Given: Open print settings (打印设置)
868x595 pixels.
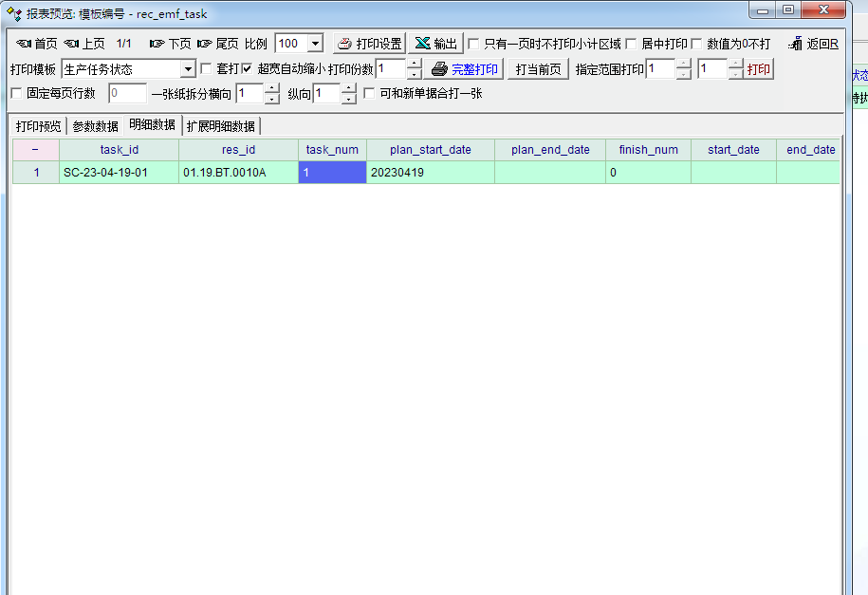Looking at the screenshot, I should (x=369, y=44).
